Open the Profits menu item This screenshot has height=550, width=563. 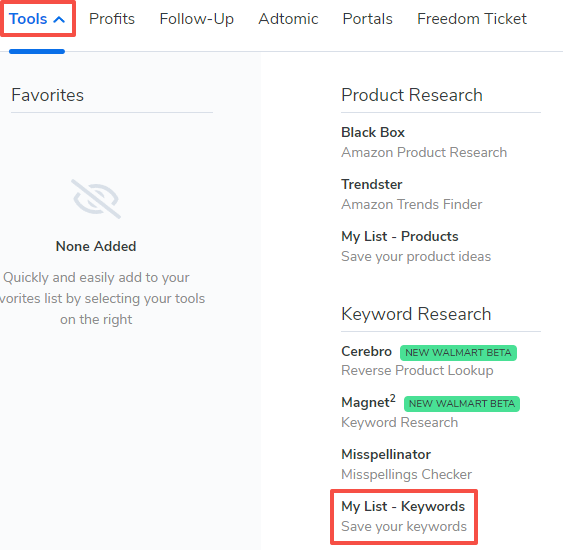click(112, 19)
